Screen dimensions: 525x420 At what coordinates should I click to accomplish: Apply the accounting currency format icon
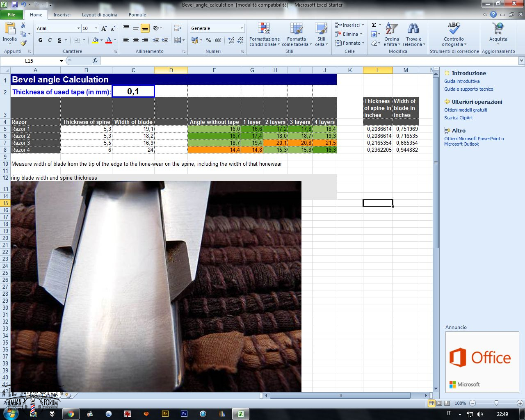pyautogui.click(x=194, y=40)
